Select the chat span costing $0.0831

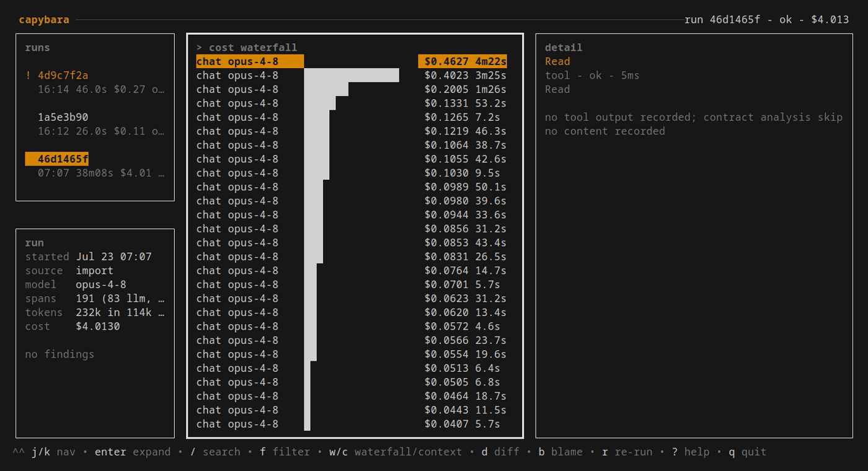click(352, 257)
